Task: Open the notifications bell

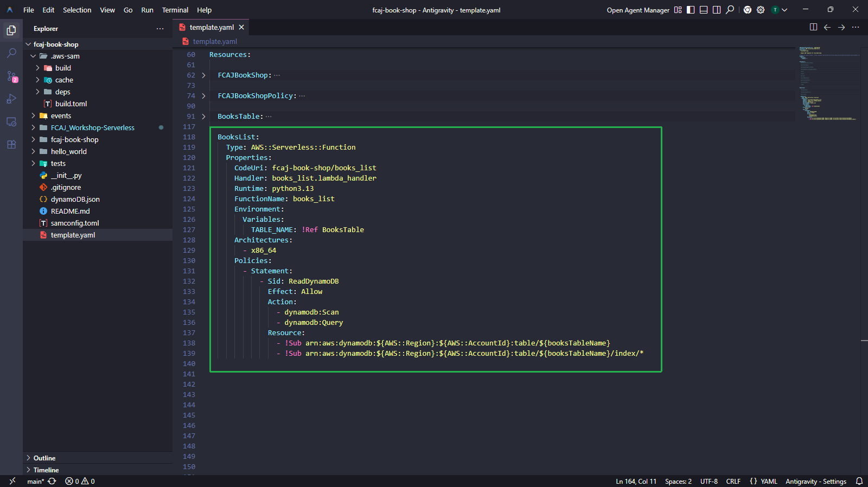Action: pos(859,481)
